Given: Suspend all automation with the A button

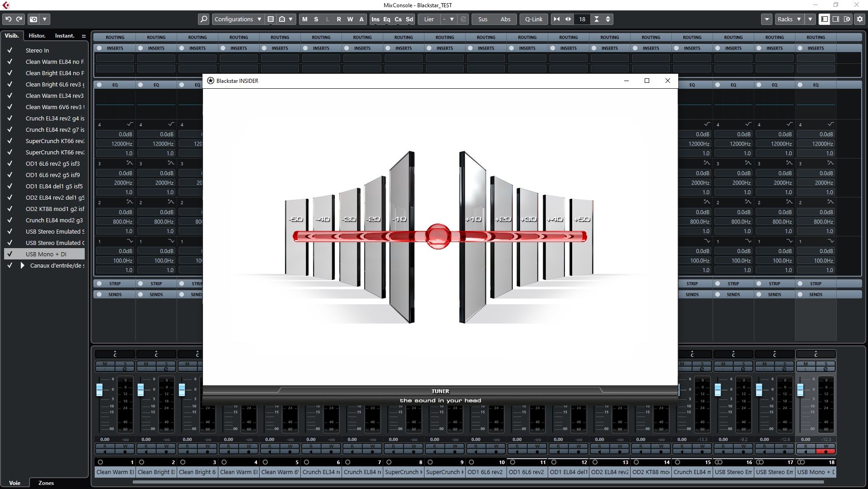Looking at the screenshot, I should pyautogui.click(x=362, y=19).
